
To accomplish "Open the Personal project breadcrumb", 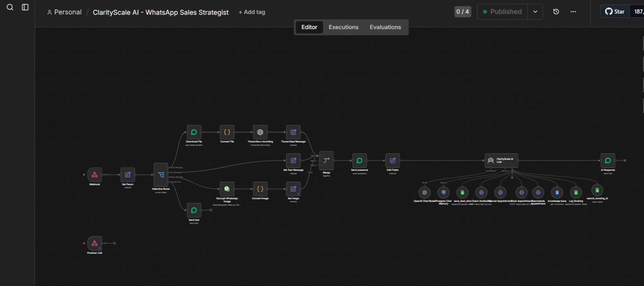I will (x=64, y=12).
